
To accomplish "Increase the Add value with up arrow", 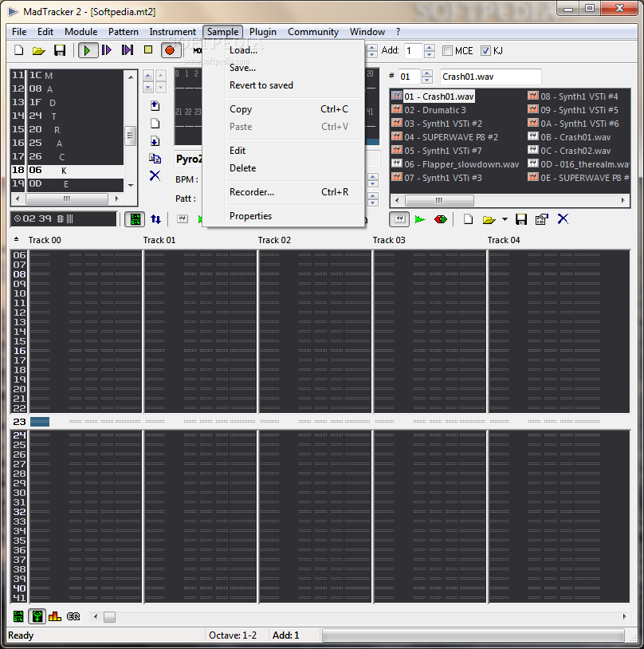I will [x=429, y=47].
